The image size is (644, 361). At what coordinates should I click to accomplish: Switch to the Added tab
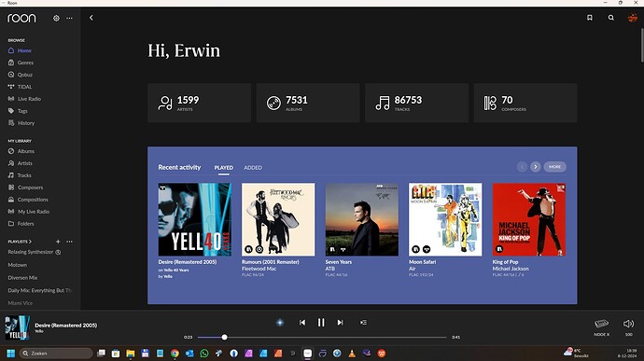[253, 168]
